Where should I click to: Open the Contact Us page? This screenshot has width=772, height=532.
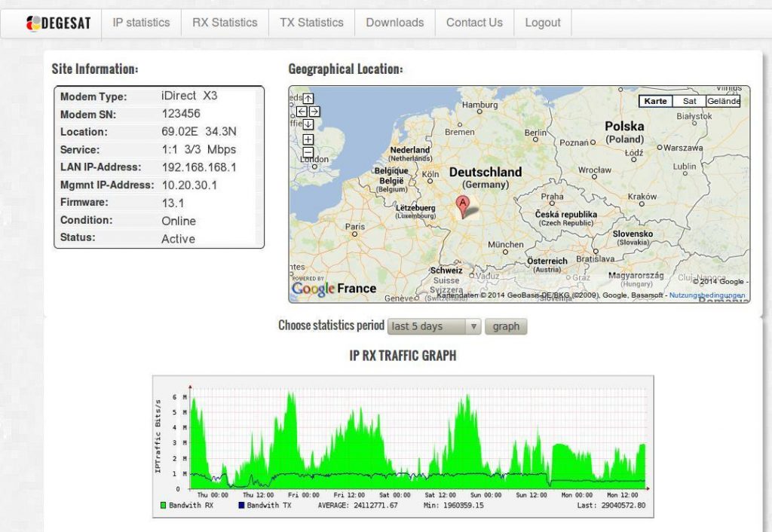pyautogui.click(x=475, y=23)
